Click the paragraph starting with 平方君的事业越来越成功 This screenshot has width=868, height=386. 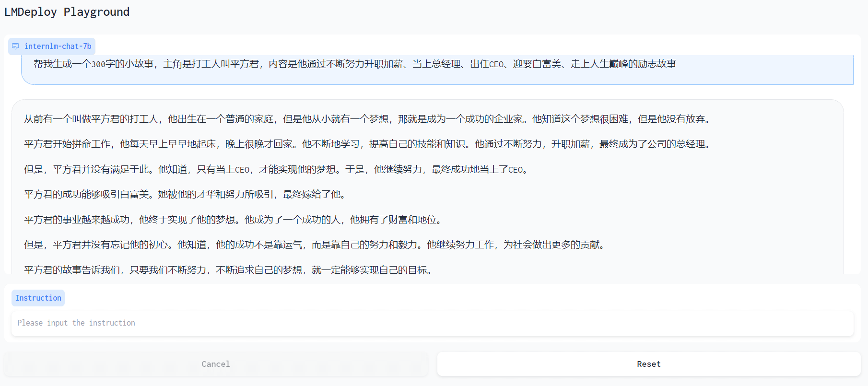[x=233, y=220]
